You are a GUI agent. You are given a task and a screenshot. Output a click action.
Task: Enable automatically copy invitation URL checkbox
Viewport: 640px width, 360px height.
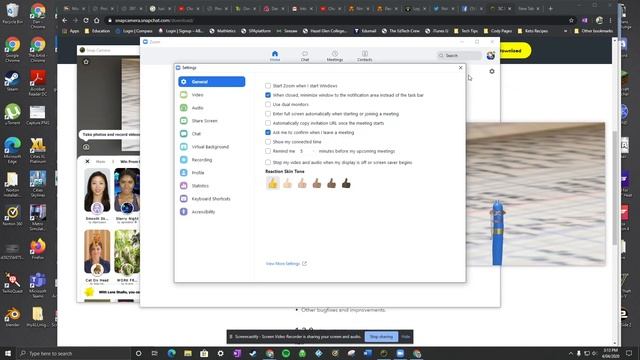[268, 123]
